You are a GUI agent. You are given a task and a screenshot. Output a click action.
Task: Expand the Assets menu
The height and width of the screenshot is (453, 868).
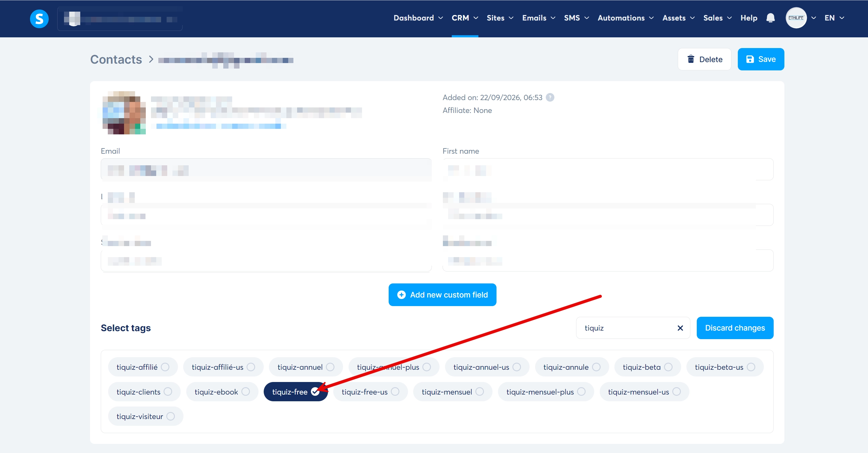click(x=678, y=18)
